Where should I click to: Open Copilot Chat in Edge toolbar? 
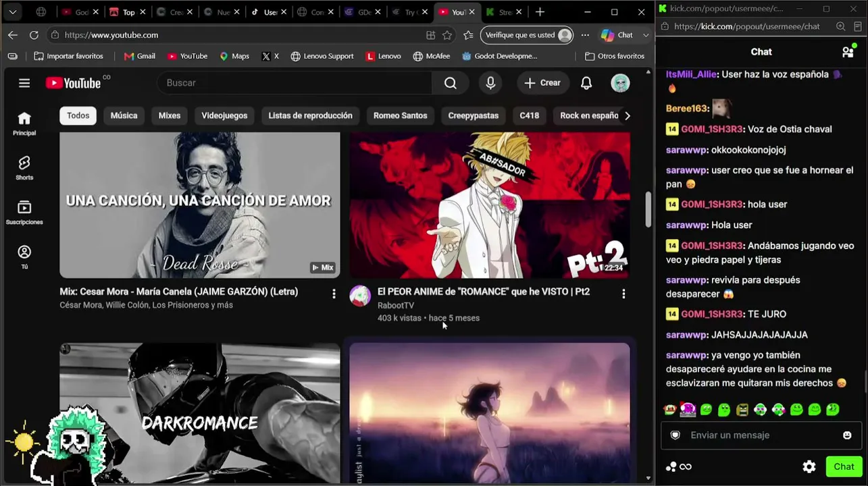point(617,35)
